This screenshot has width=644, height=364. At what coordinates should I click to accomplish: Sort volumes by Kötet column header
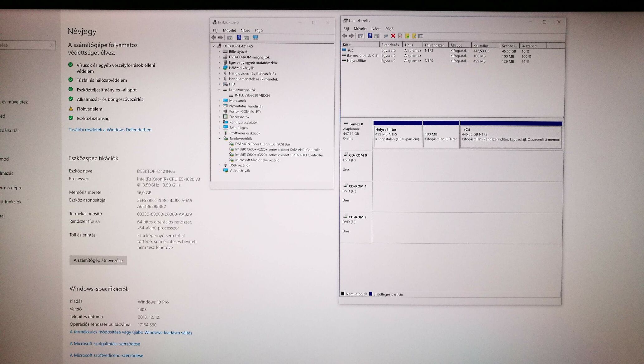point(360,45)
